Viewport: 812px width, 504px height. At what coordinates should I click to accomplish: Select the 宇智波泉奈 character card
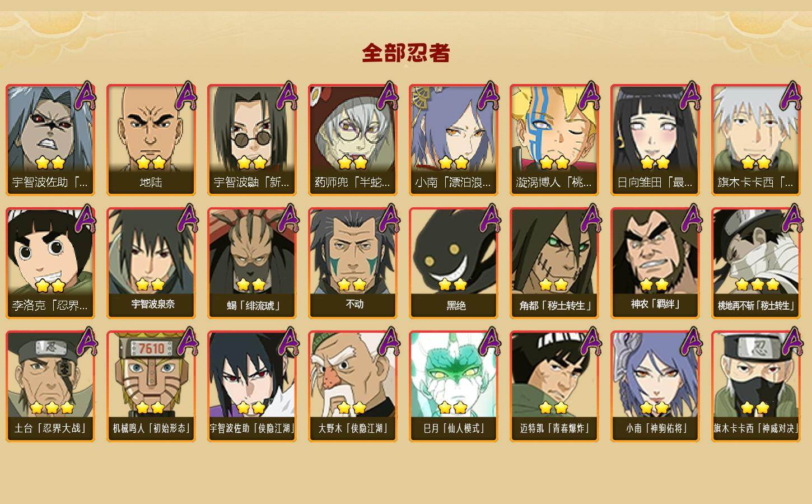[x=151, y=263]
